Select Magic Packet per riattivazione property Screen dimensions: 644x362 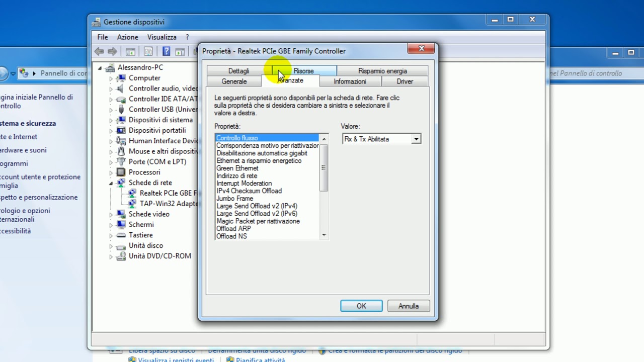[258, 221]
